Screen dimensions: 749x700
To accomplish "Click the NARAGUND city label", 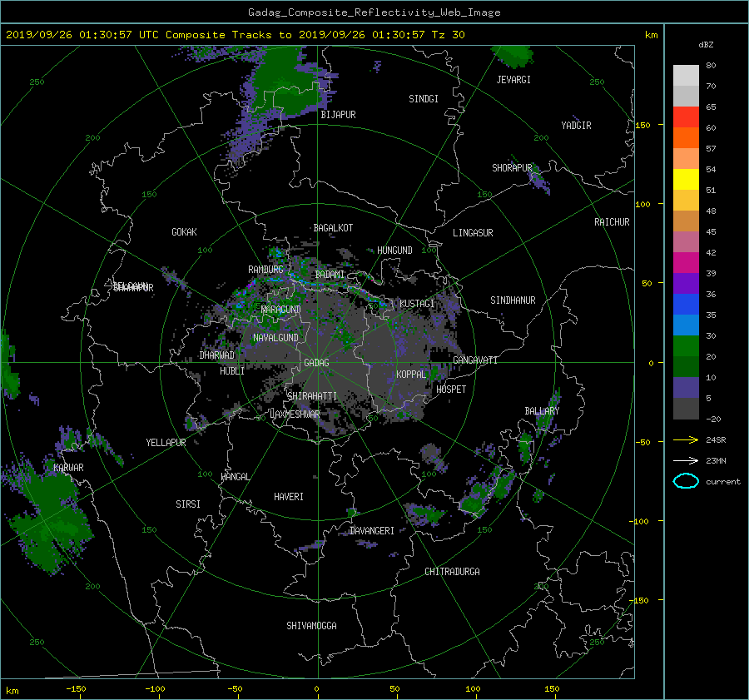I will click(x=281, y=310).
